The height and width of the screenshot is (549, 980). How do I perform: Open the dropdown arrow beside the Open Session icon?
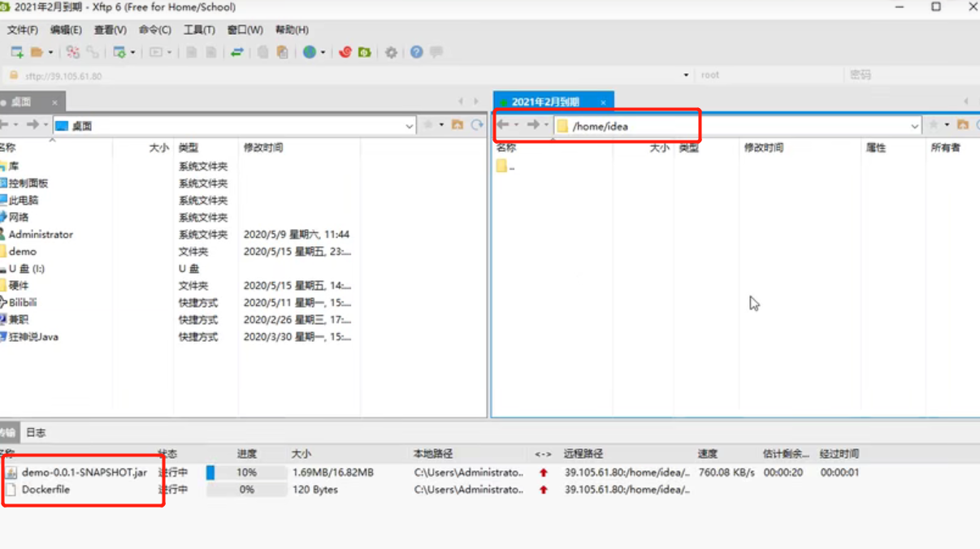[x=50, y=53]
